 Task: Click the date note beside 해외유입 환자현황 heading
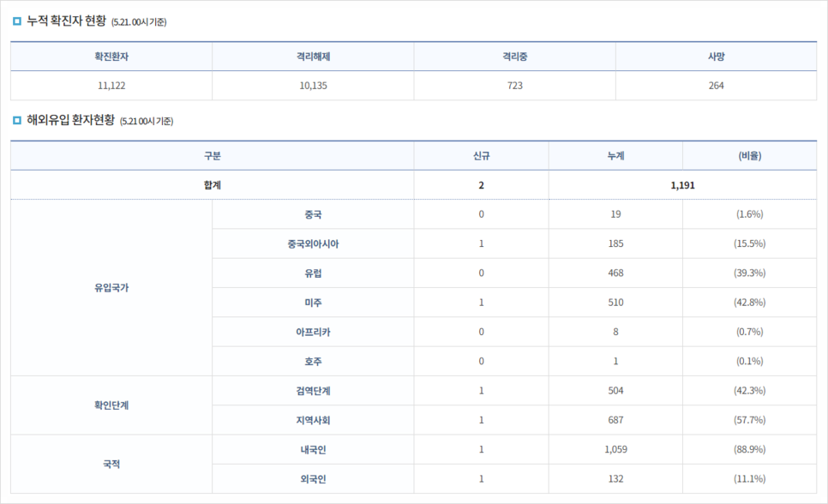click(x=147, y=122)
